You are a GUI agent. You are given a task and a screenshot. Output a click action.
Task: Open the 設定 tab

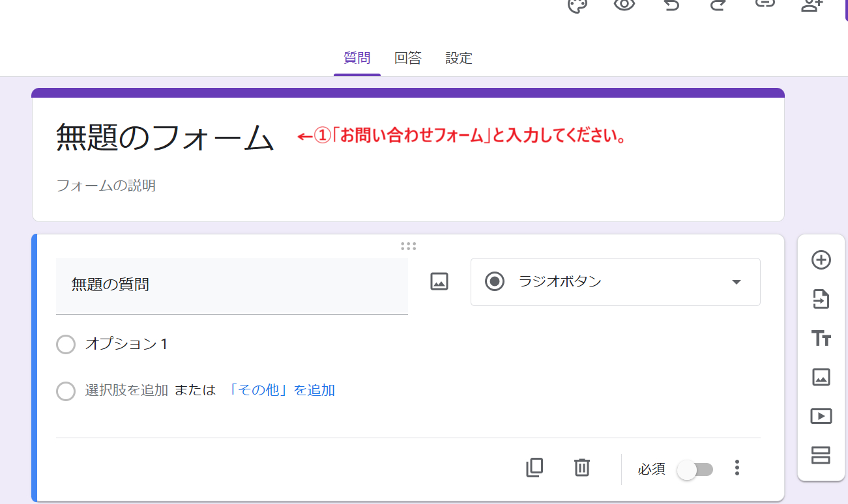coord(459,58)
